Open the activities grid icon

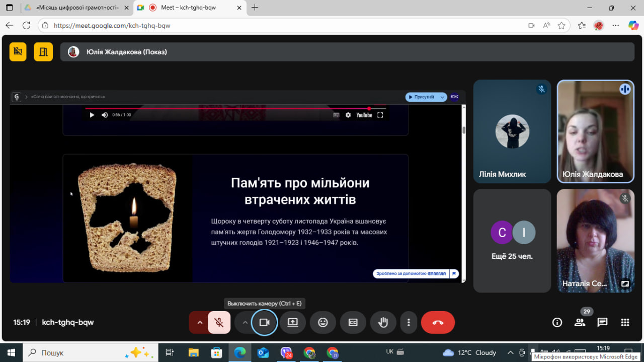(x=625, y=323)
